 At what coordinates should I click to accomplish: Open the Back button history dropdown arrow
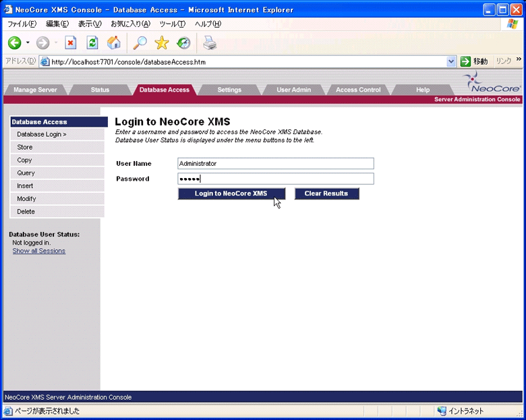(28, 42)
